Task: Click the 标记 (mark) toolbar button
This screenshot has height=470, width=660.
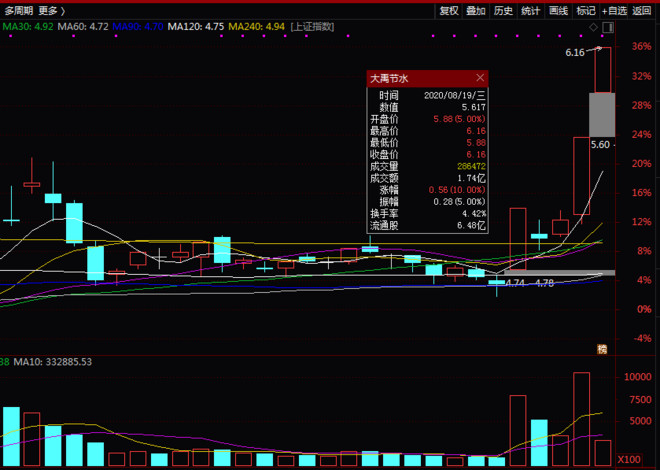Action: [585, 11]
